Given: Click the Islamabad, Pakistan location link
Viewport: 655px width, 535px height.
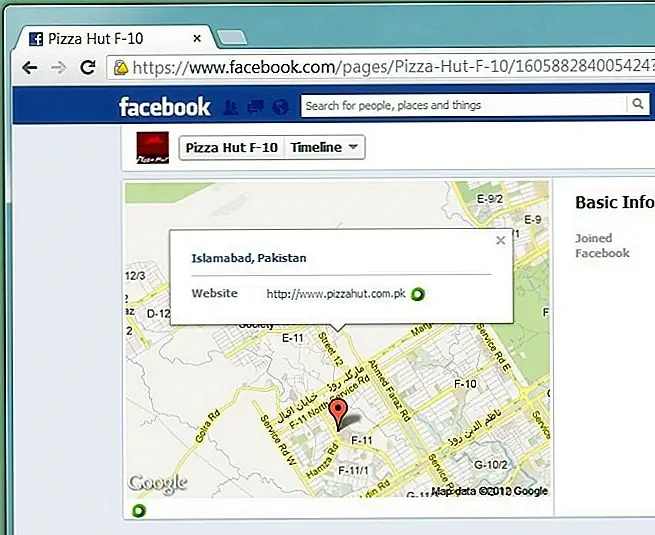Looking at the screenshot, I should pos(248,258).
